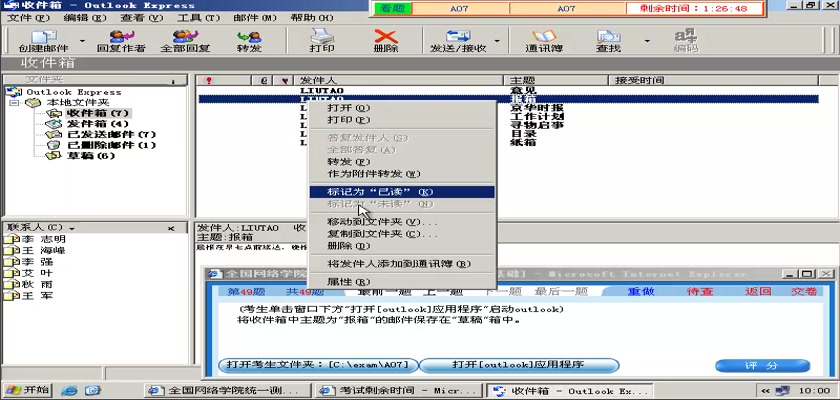840x400 pixels.
Task: Click the Create Mail (创建邮件) toolbar icon
Action: tap(44, 41)
